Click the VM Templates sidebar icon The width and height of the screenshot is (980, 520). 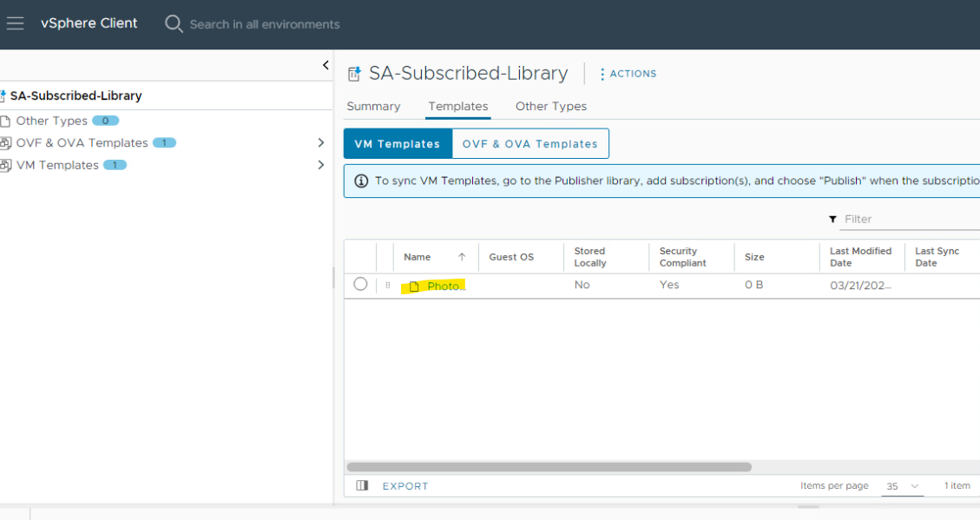(x=5, y=166)
